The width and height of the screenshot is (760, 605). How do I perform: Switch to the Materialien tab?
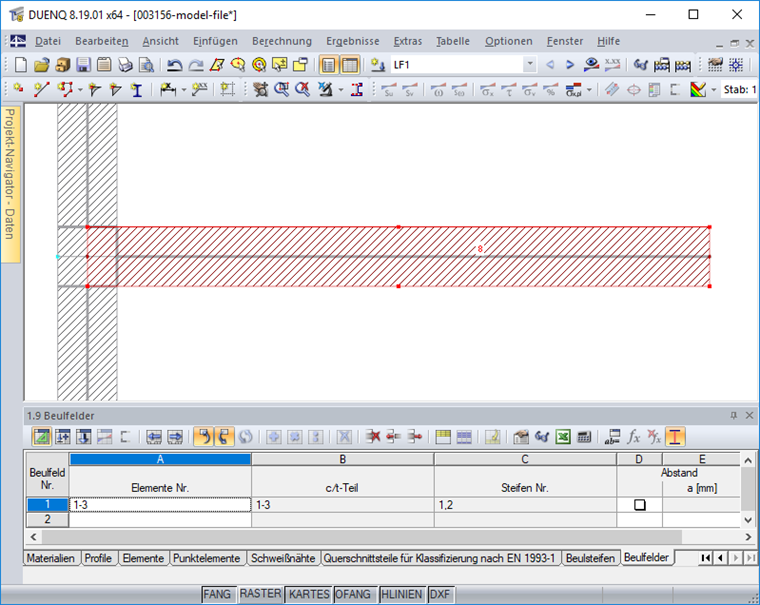(50, 558)
